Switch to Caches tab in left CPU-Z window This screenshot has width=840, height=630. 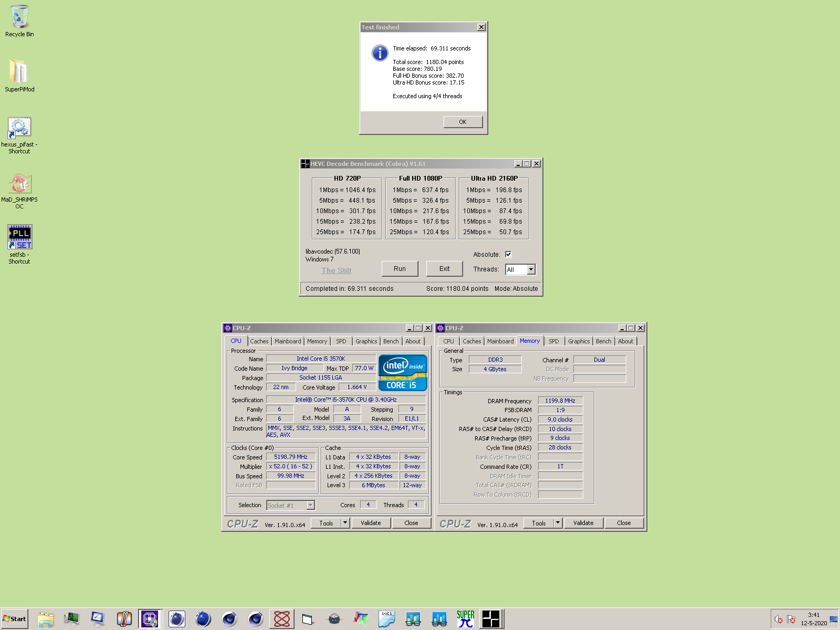(x=259, y=341)
